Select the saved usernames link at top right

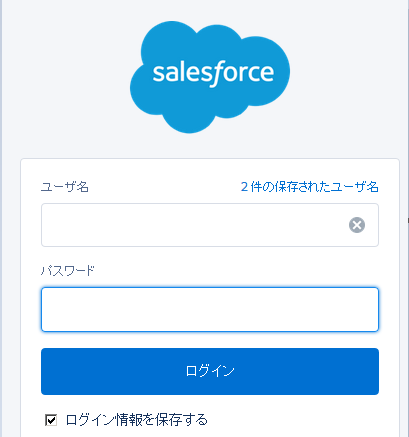(310, 187)
